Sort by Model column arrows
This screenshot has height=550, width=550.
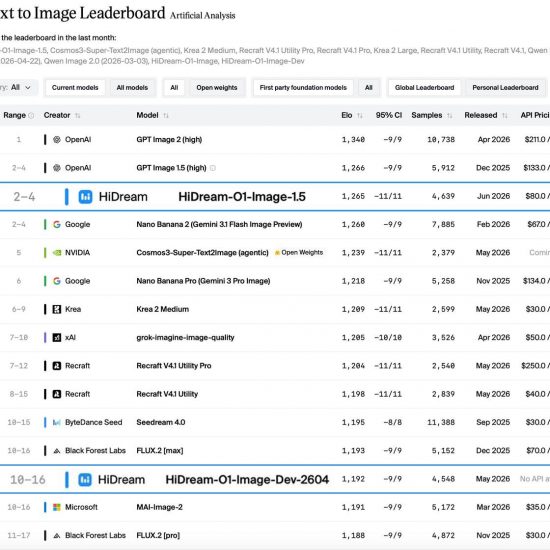tap(166, 115)
